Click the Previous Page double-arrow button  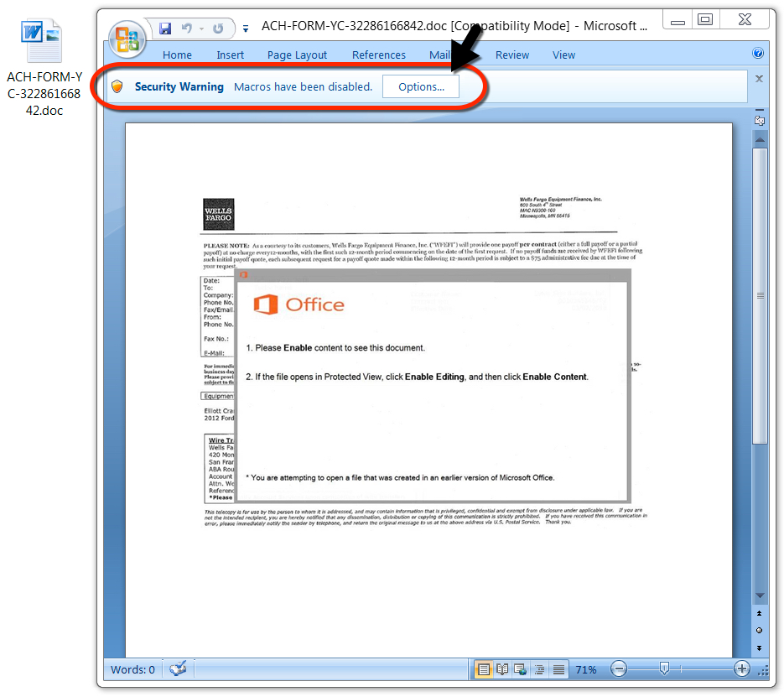(760, 613)
